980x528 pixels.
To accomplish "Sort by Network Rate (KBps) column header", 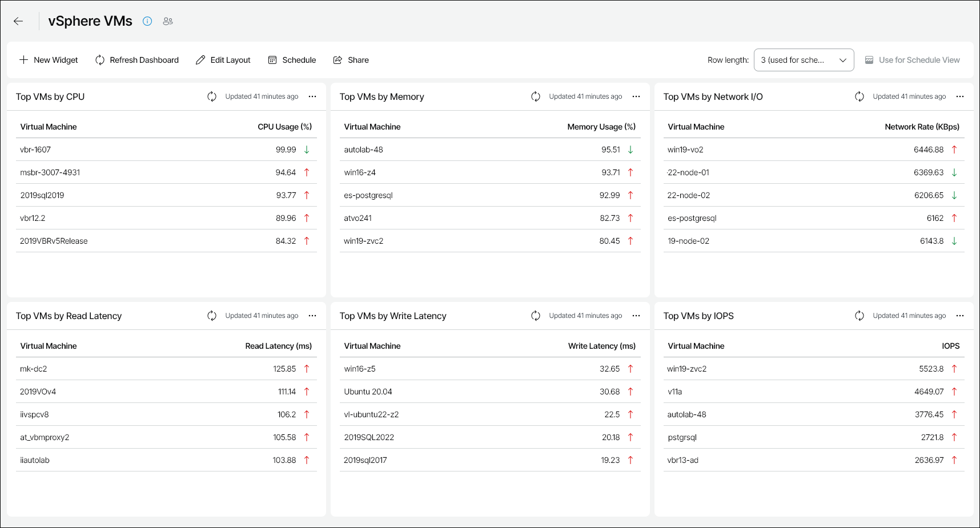I will (922, 127).
